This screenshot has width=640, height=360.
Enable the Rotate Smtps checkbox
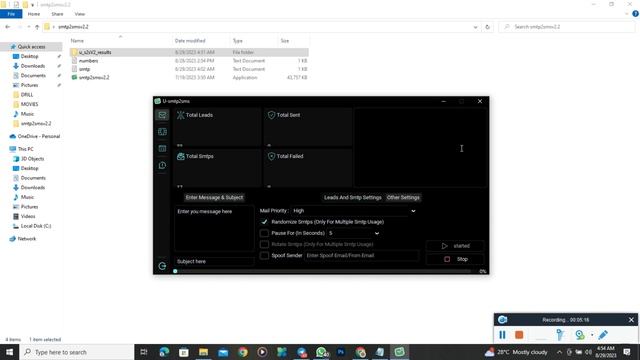point(264,244)
